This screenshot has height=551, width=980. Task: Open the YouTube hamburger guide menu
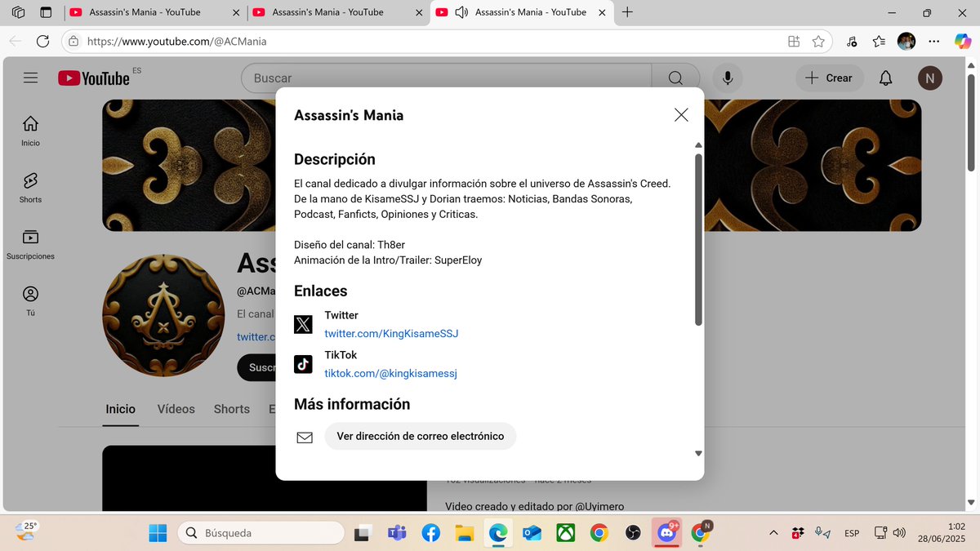pyautogui.click(x=31, y=78)
